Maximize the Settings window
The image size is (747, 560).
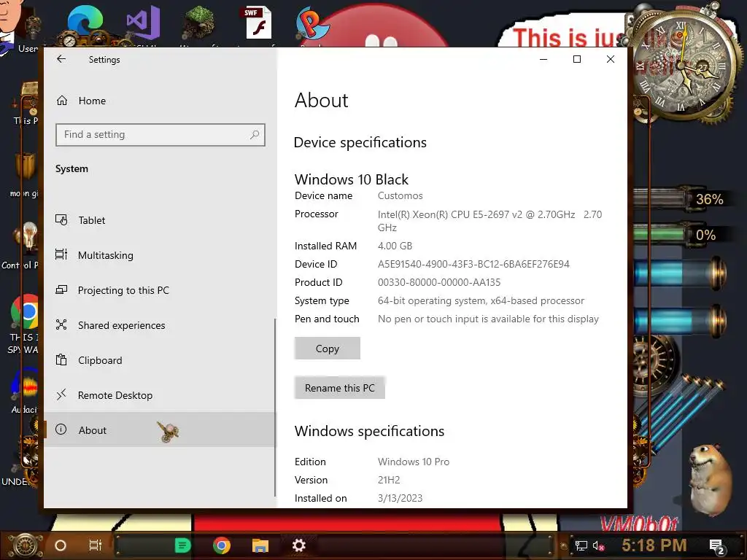click(577, 59)
